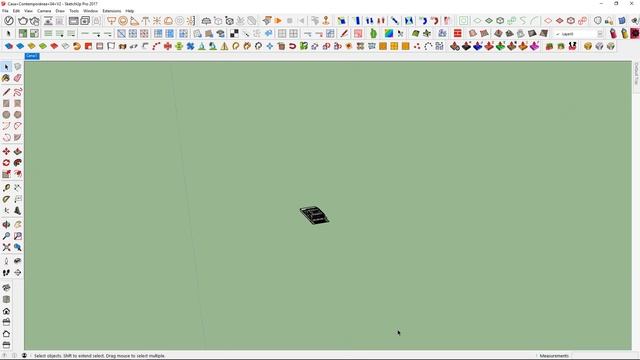Activate the Orbit camera tool
640x360 pixels.
click(6, 224)
